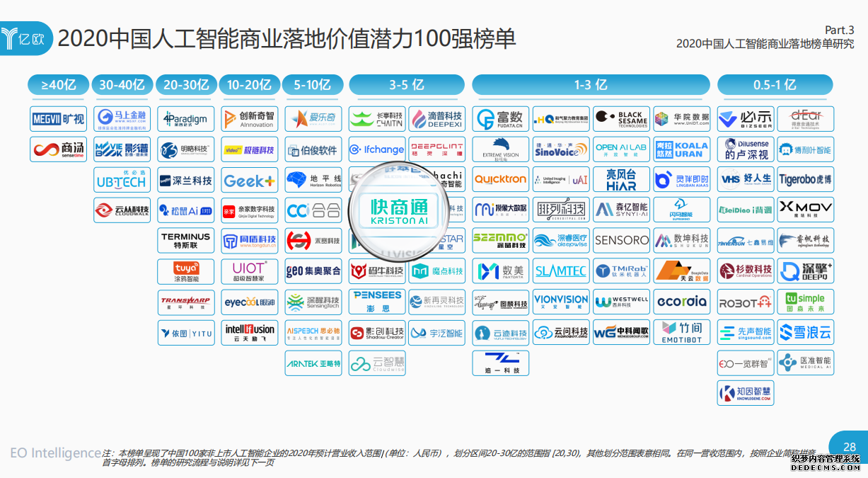The image size is (868, 478).
Task: Click the 亿欧 logo in header
Action: pos(25,38)
